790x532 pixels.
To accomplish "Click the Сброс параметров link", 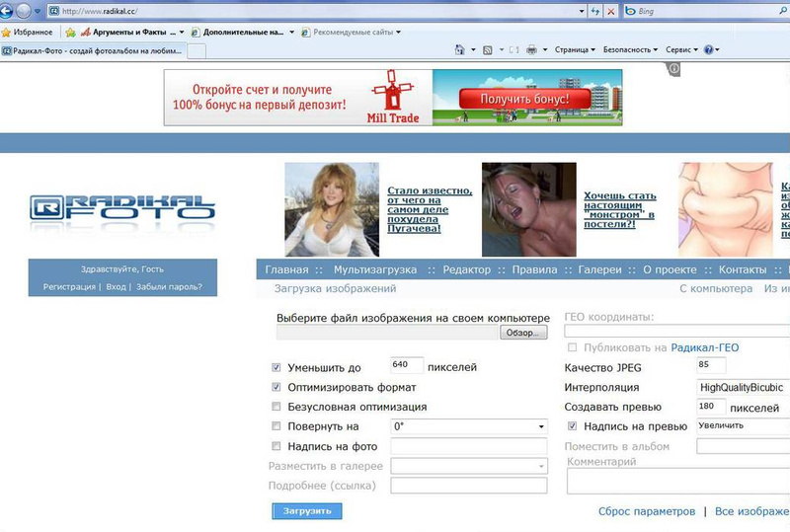I will (x=647, y=511).
